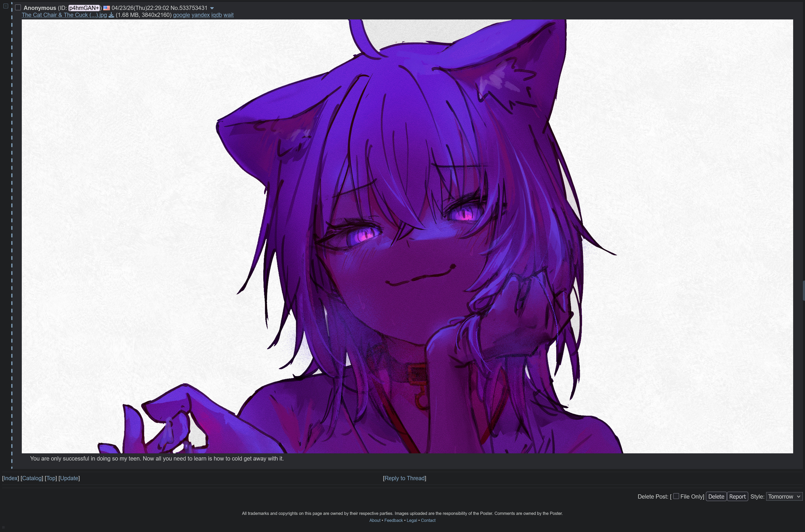Tick the post selection checkbox
The width and height of the screenshot is (805, 532).
18,7
